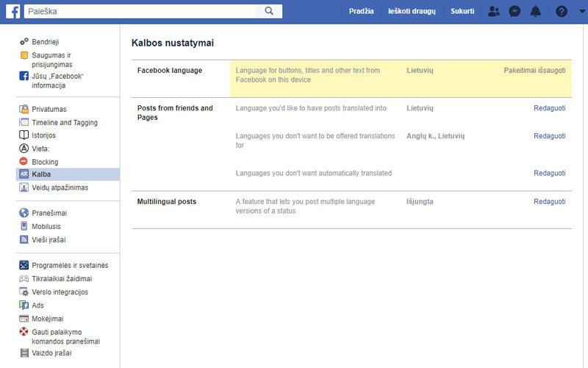Open Timeline and Tagging settings
The image size is (588, 368).
click(65, 122)
